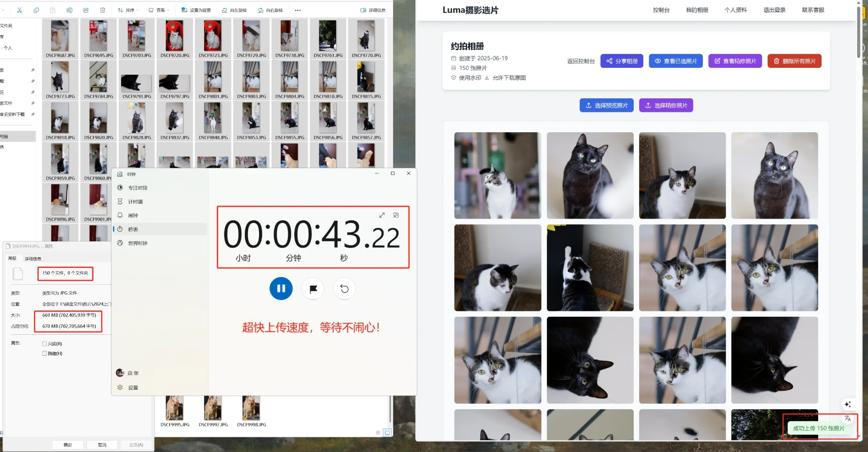The width and height of the screenshot is (868, 452).
Task: Click the sparkle AI icon beside the album grid
Action: [x=847, y=404]
